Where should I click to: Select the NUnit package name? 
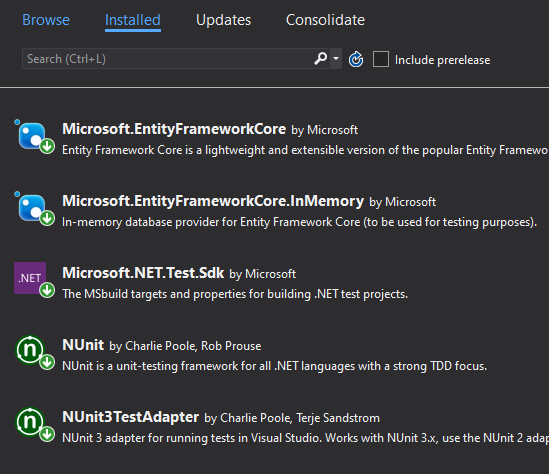(x=83, y=345)
